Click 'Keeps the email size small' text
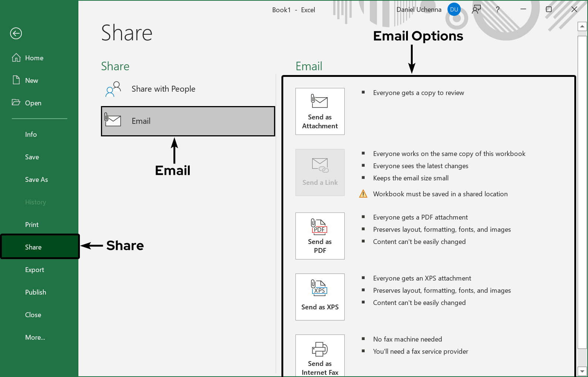This screenshot has width=588, height=377. click(410, 178)
